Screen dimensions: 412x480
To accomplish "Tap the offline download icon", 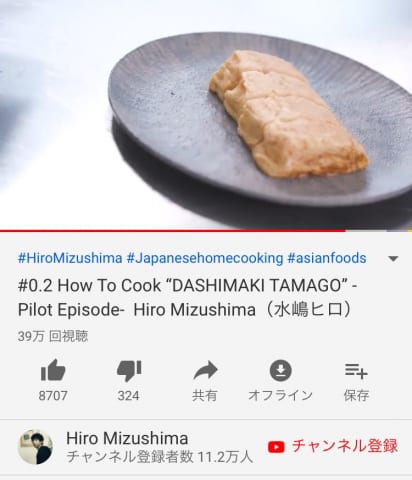I will tap(281, 370).
